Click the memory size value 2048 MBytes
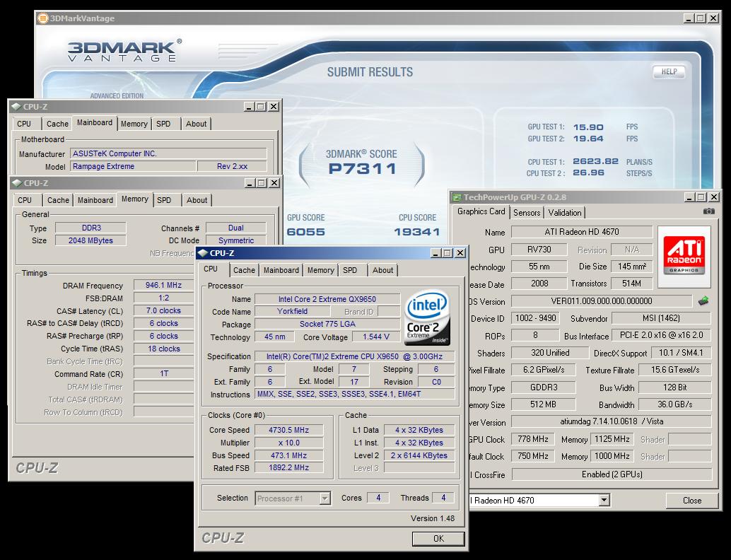This screenshot has width=731, height=560. coord(90,240)
